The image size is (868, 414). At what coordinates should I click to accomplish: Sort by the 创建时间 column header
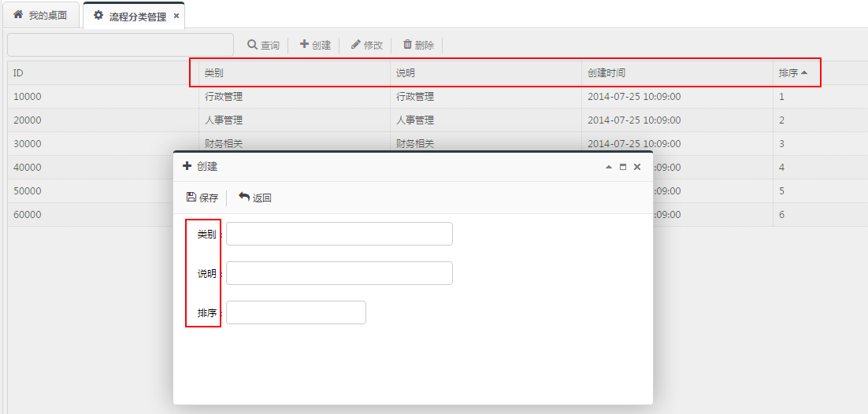point(677,73)
